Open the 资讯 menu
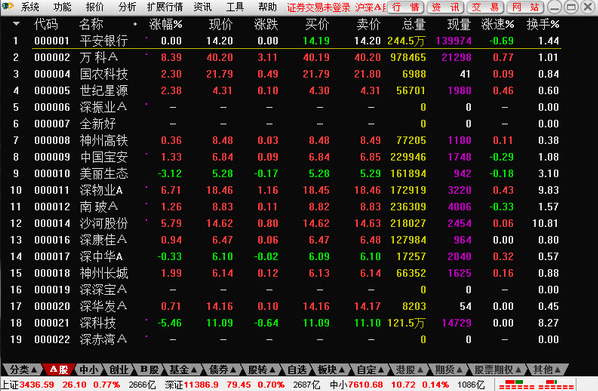This screenshot has width=598, height=391. point(203,7)
